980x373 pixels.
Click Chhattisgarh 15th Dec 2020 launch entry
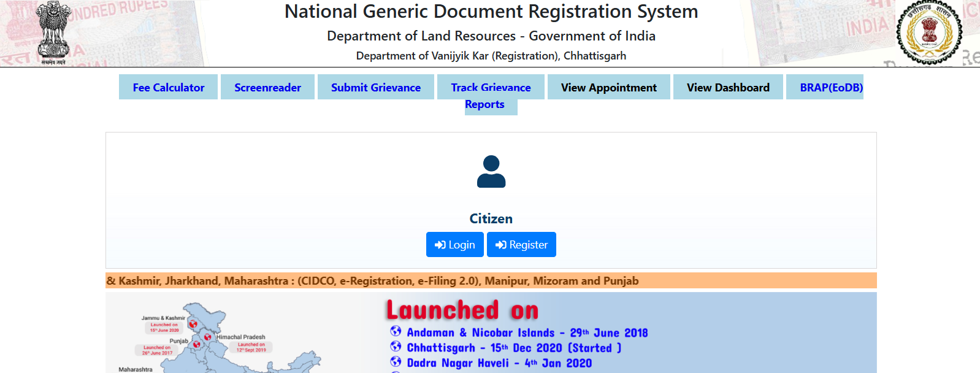(x=514, y=348)
